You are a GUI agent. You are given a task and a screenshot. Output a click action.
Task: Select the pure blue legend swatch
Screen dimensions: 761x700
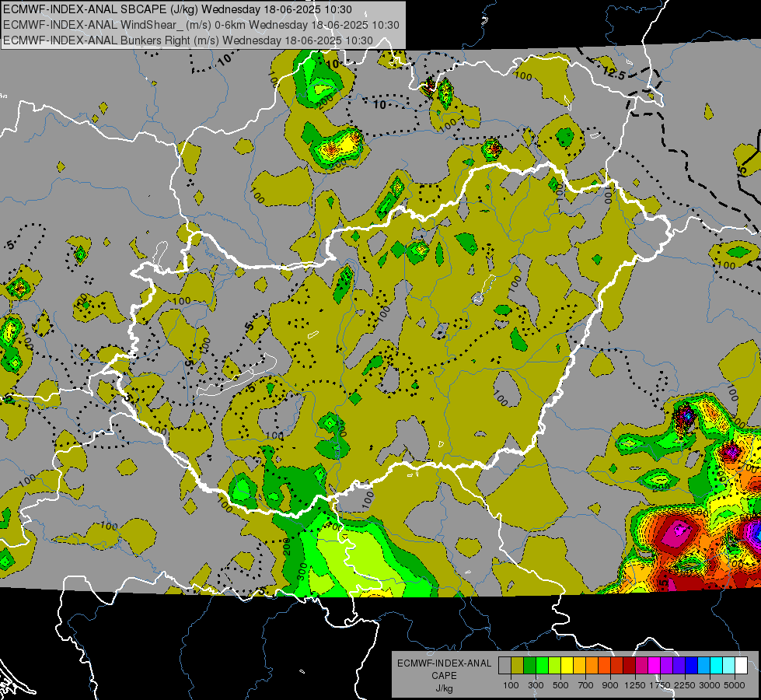[x=692, y=666]
